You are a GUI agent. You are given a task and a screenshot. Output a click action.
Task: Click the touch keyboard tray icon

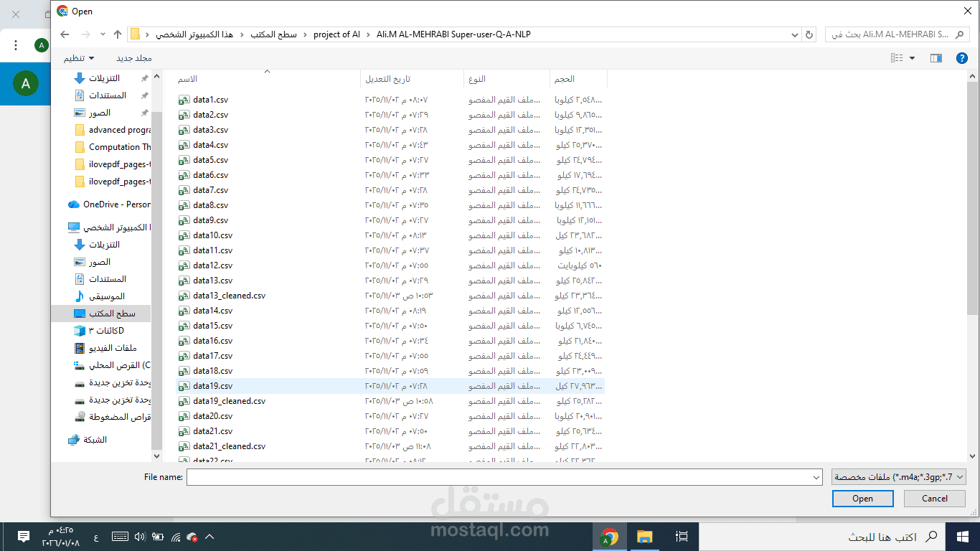120,536
